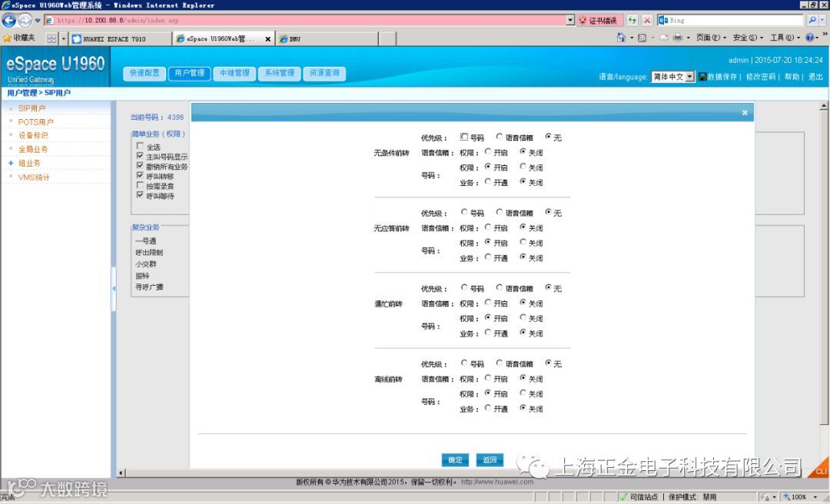Set number 业务 to 开通 for 遇忙前转
Screen dimensions: 830x504
[487, 333]
